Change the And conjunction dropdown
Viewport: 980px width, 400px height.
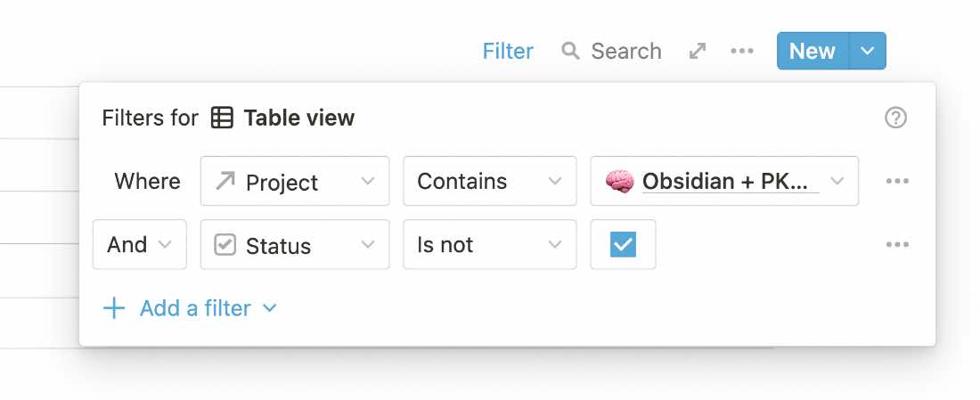(139, 244)
